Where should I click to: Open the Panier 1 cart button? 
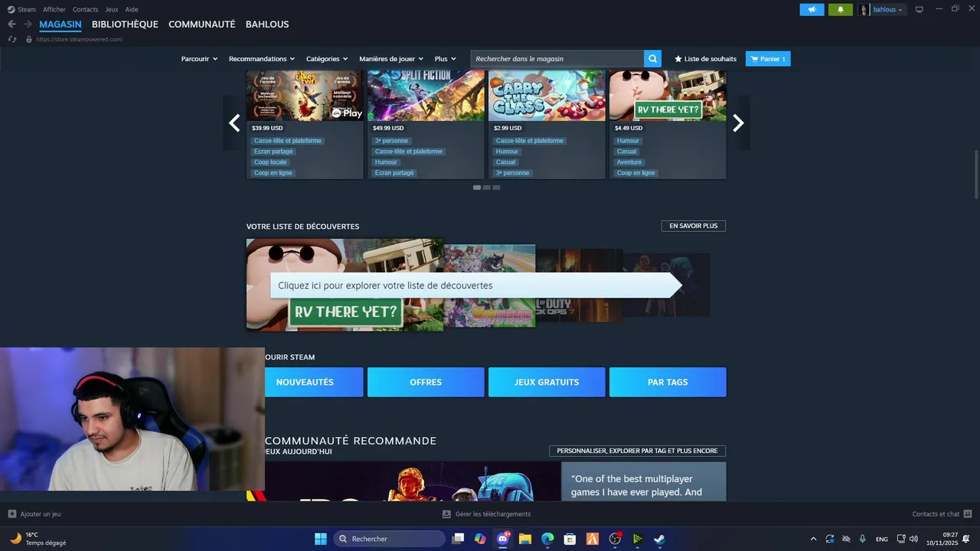point(768,59)
